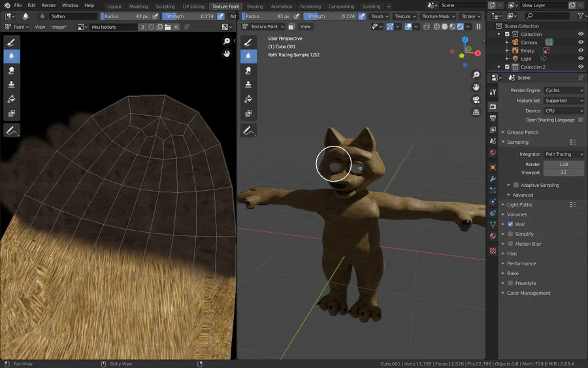
Task: Open the Stroke dropdown
Action: [x=470, y=16]
